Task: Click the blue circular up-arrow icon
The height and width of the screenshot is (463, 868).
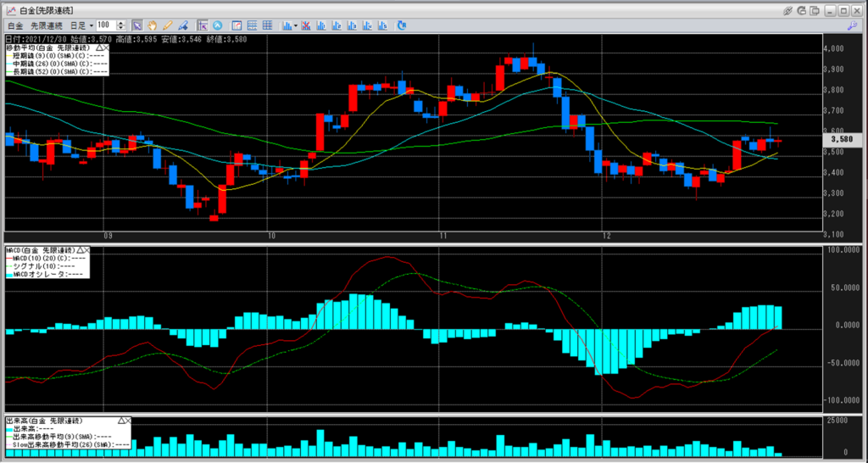Action: [x=218, y=25]
